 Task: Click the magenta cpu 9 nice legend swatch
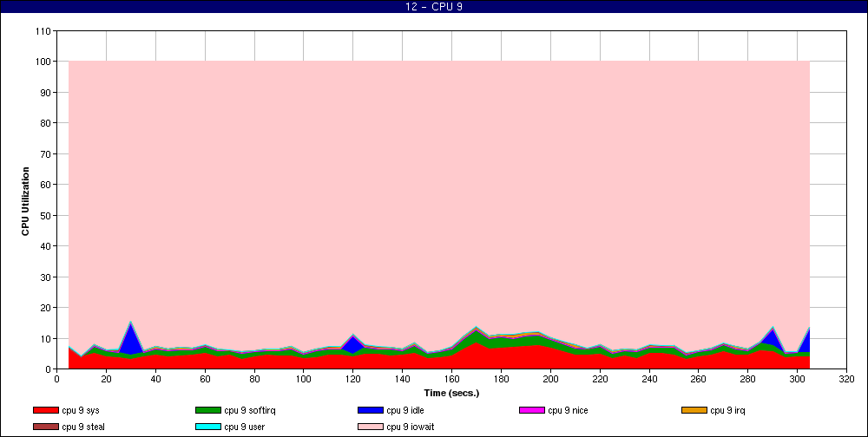click(x=532, y=410)
